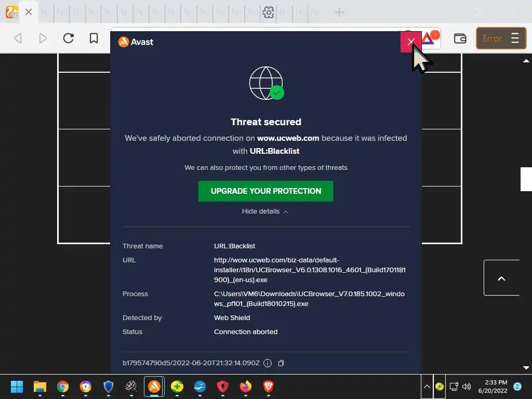
Task: Launch Brave browser from taskbar
Action: tap(269, 387)
